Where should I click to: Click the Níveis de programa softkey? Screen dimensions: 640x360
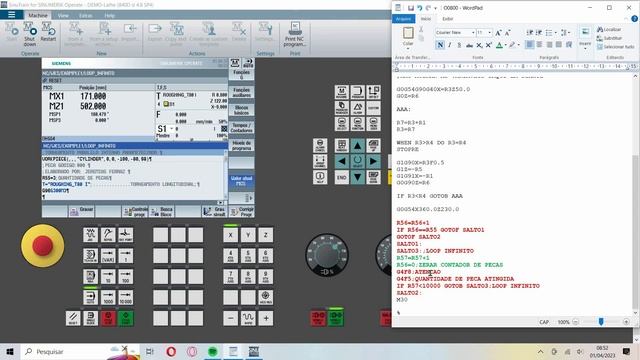(x=242, y=145)
